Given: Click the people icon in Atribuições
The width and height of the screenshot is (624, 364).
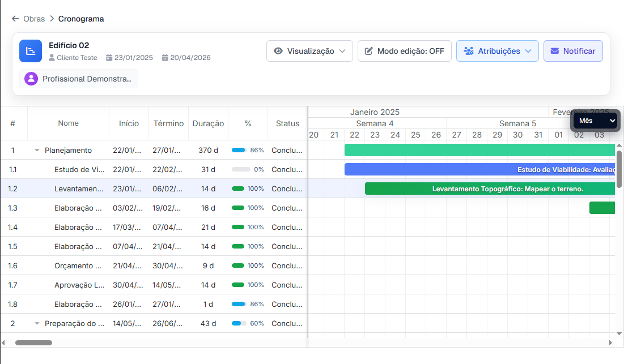Looking at the screenshot, I should click(468, 51).
